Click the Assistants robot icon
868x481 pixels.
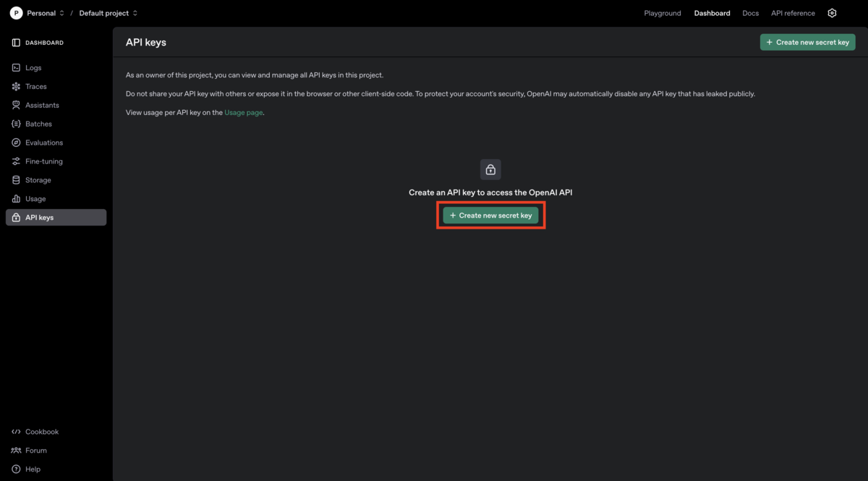pos(16,105)
